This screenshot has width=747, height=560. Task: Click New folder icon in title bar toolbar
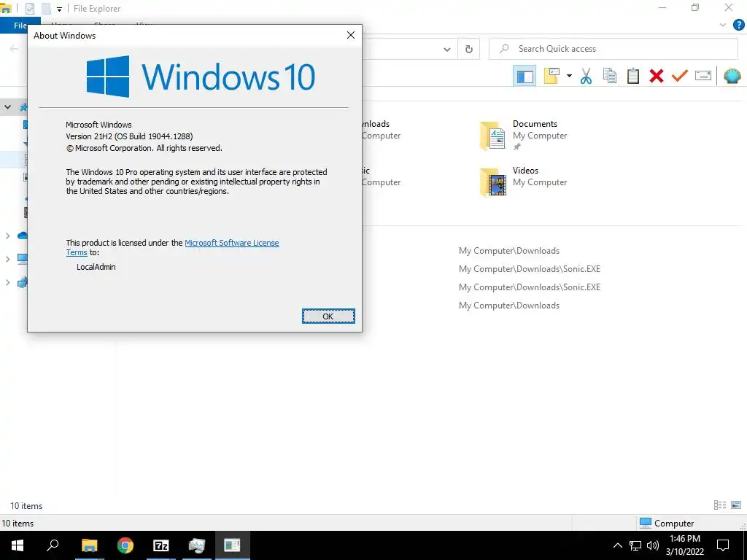[x=46, y=9]
